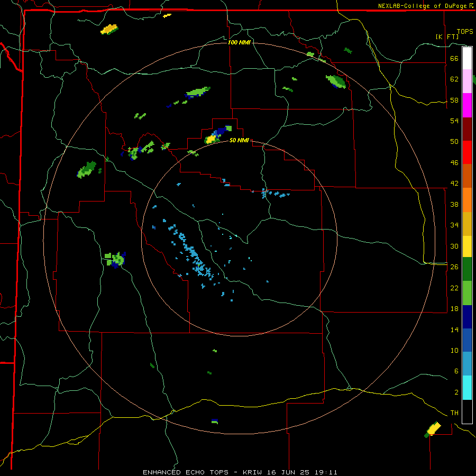The image size is (476, 476).
Task: Click the legend value 34
Action: (x=454, y=225)
